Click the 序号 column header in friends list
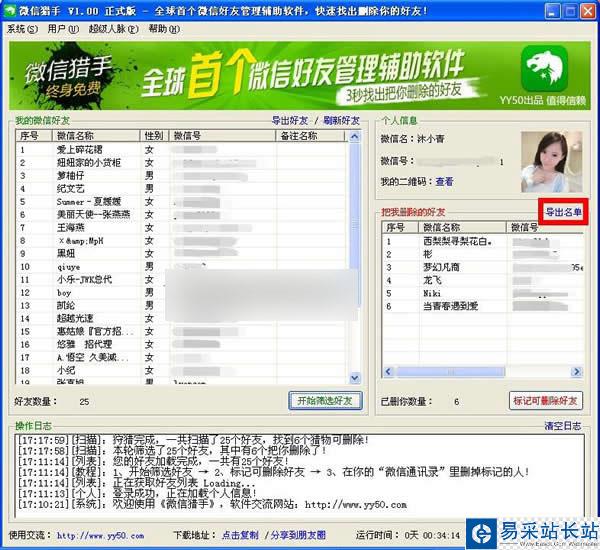The image size is (600, 550). (x=34, y=136)
